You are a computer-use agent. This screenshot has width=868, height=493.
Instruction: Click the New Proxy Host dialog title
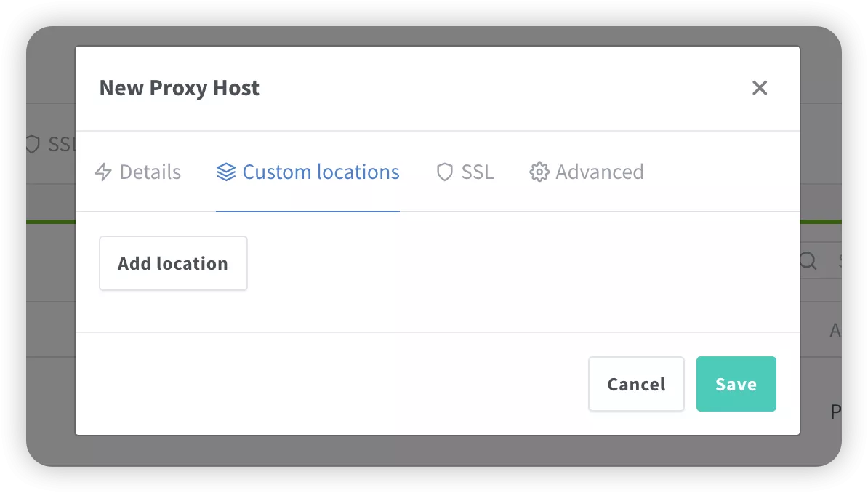click(x=179, y=88)
